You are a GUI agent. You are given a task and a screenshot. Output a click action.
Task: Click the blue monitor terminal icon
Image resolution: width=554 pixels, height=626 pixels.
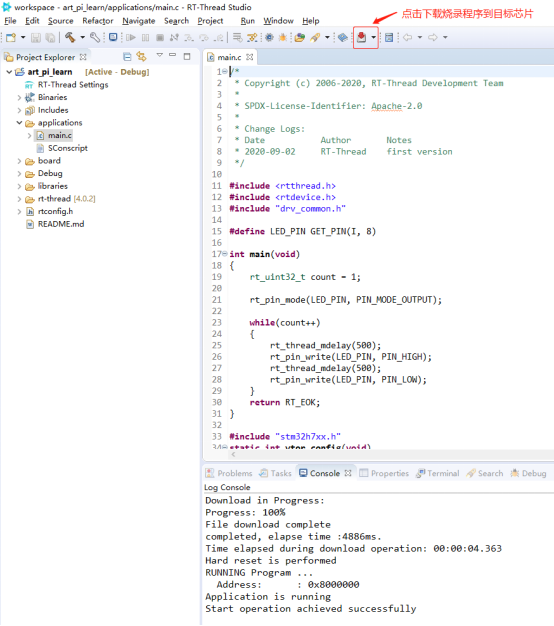pyautogui.click(x=113, y=37)
